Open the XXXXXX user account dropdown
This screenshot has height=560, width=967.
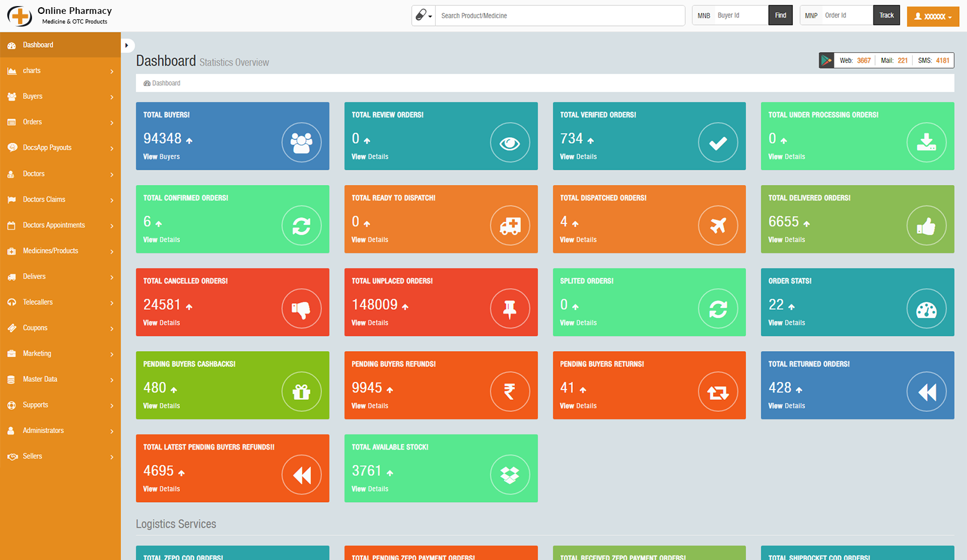[x=933, y=16]
